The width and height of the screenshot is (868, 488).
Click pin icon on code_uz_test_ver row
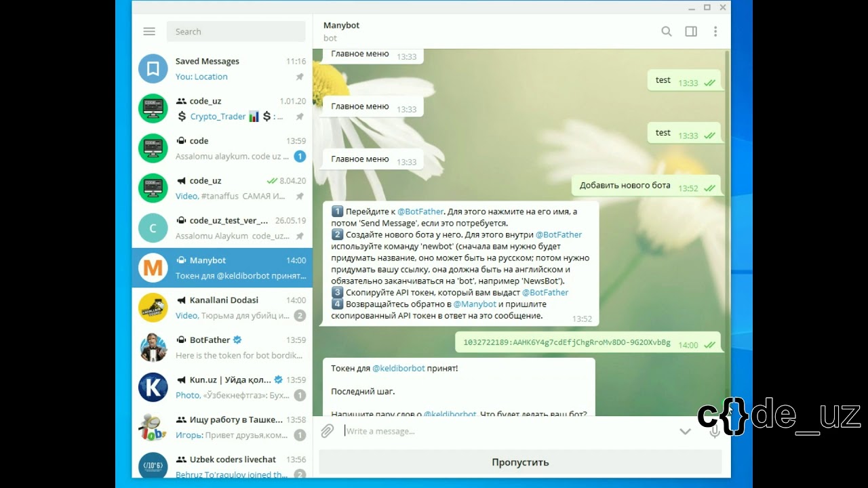pos(300,236)
